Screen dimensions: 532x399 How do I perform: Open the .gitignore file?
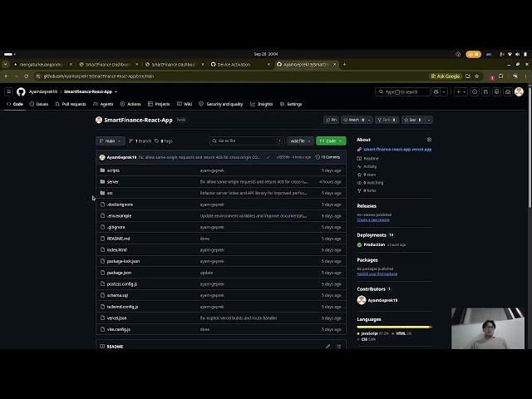pos(116,227)
